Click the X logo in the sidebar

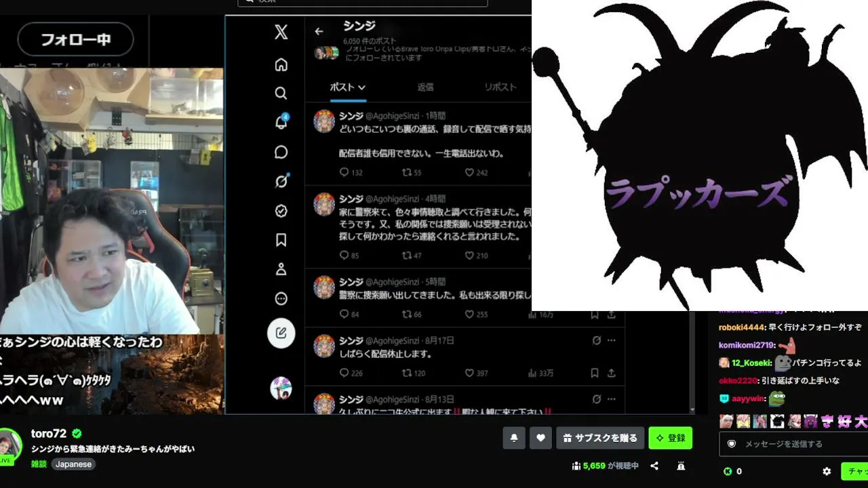[x=281, y=33]
